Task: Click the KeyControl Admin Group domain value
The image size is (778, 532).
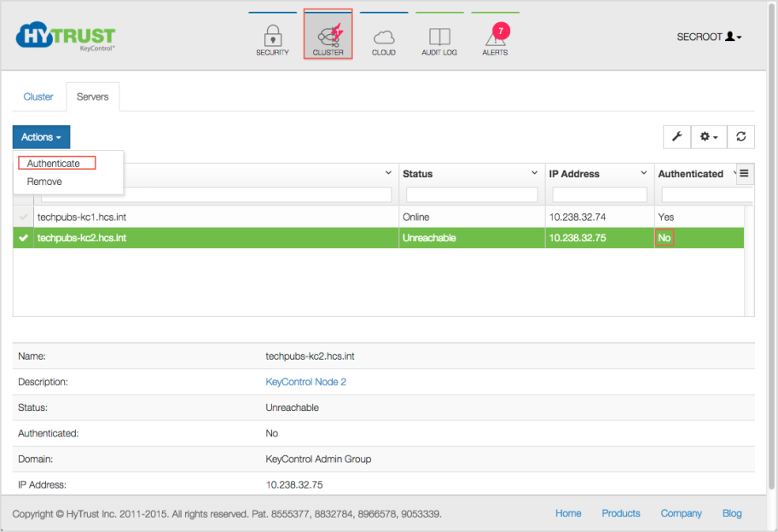Action: click(318, 460)
